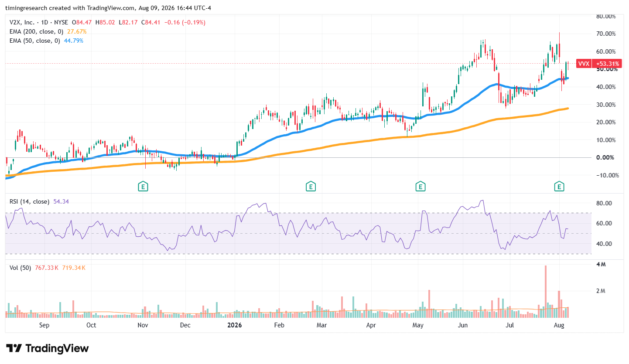Viewport: 629px width, 364px height.
Task: Click the Jul label on the time axis
Action: [x=510, y=325]
